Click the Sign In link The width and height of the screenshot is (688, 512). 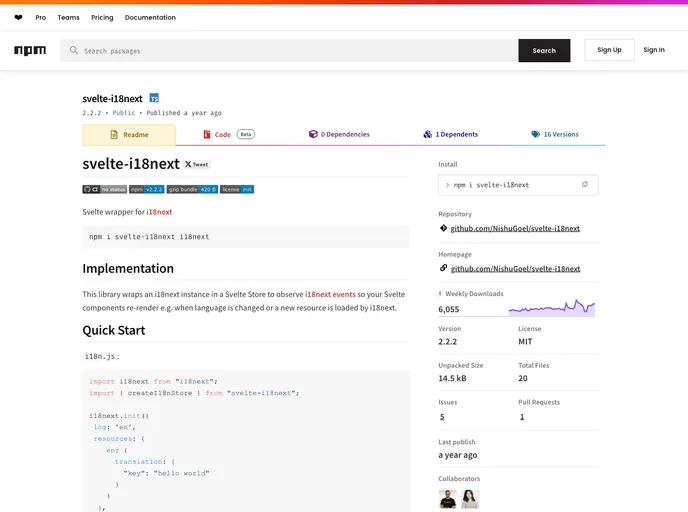(654, 50)
